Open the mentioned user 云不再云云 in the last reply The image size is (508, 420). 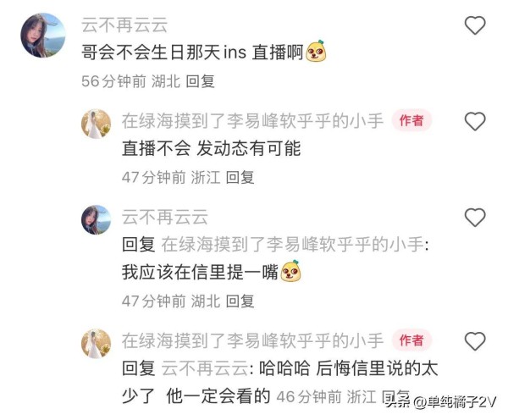click(x=205, y=369)
